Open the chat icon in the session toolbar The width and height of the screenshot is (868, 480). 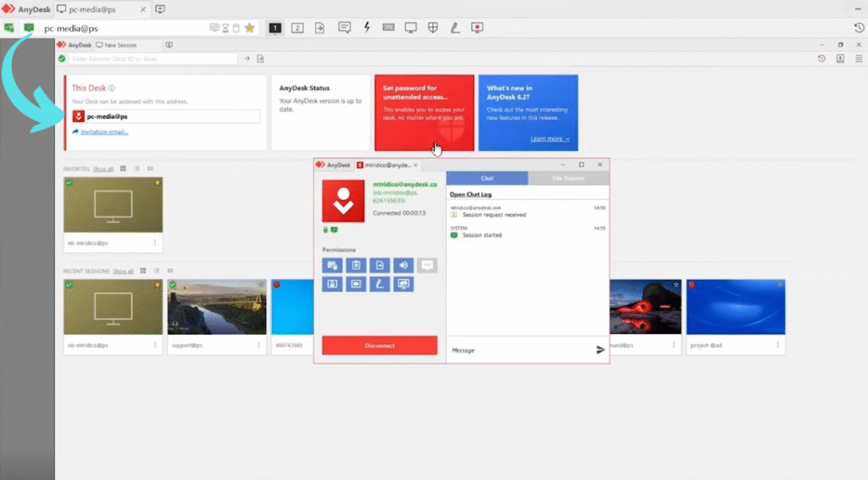pyautogui.click(x=344, y=28)
